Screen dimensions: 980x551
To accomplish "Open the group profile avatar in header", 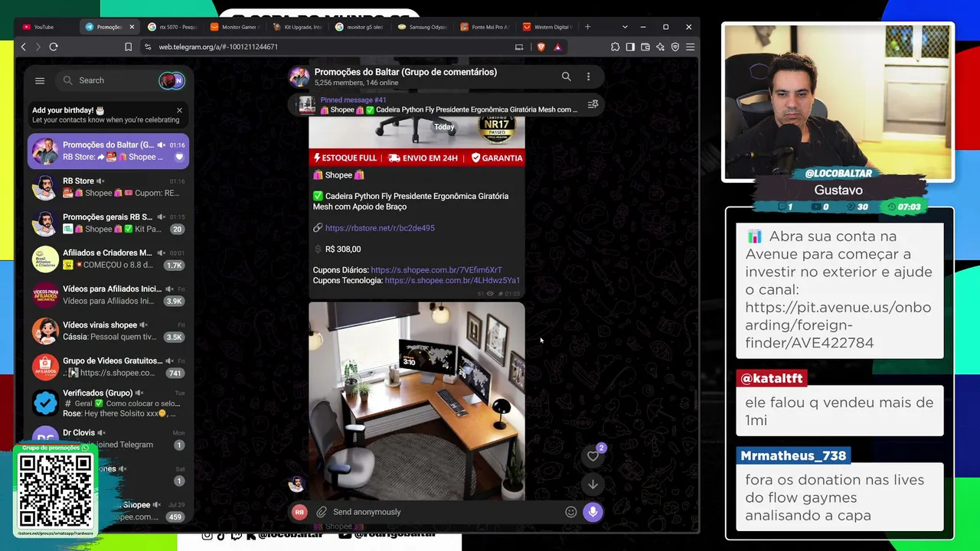I will pos(299,77).
